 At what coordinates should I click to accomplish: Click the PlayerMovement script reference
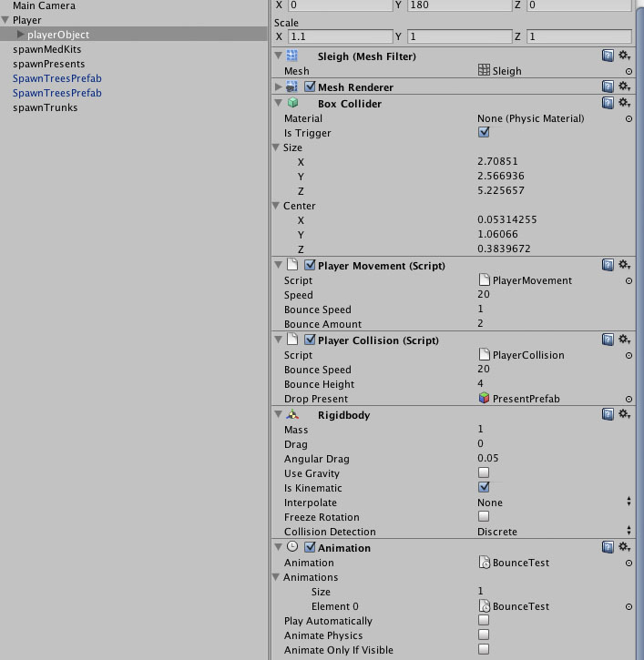click(547, 280)
